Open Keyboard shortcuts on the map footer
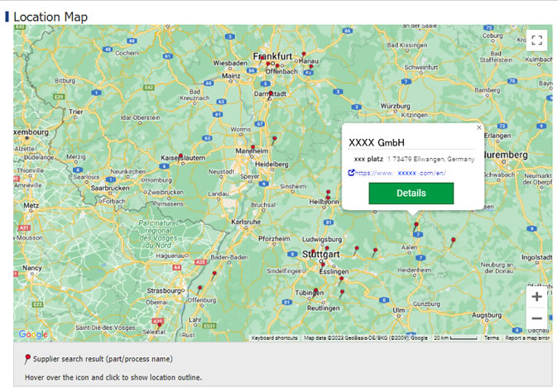The height and width of the screenshot is (392, 558). click(274, 338)
